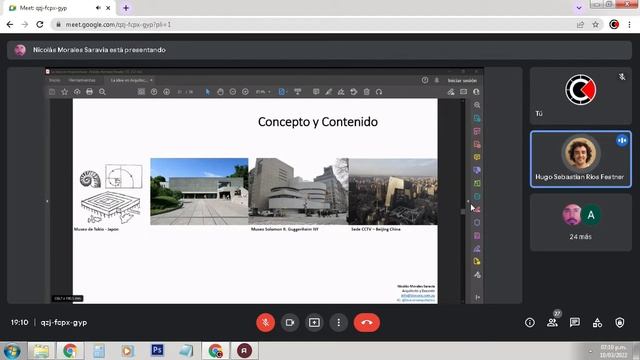
Task: Click 'Iniciar sesión' in Acrobat
Action: click(x=462, y=80)
